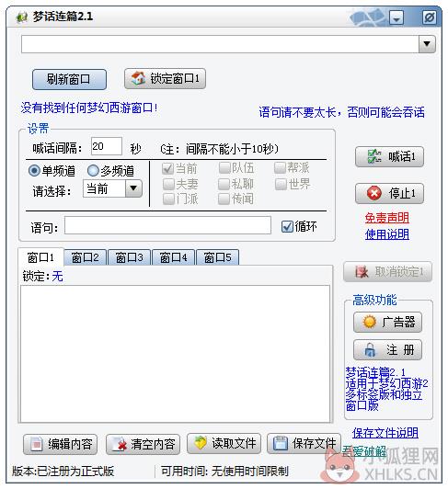Click the 可用时间: 无使用时间限制 status text
448x489 pixels.
(x=224, y=471)
